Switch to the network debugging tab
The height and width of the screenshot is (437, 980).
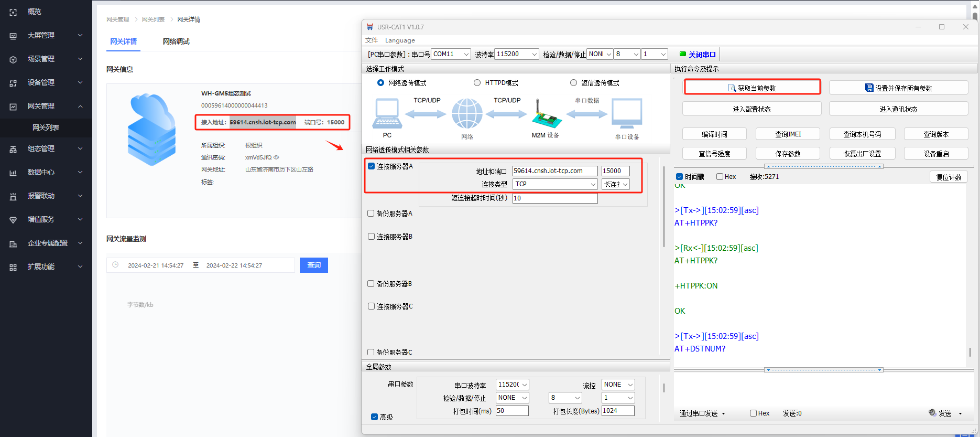(176, 41)
